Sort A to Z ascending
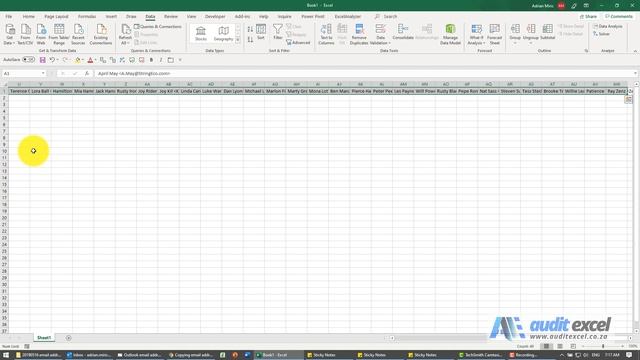Image resolution: width=640 pixels, height=360 pixels. pos(250,29)
